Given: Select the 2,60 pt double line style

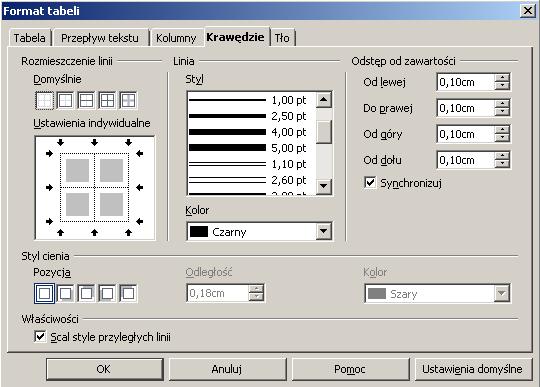Looking at the screenshot, I should point(251,180).
